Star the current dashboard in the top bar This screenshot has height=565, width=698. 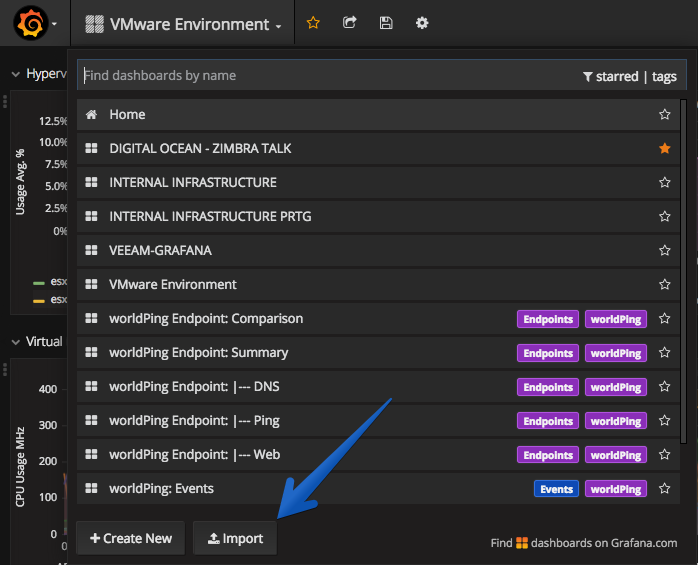(x=313, y=23)
